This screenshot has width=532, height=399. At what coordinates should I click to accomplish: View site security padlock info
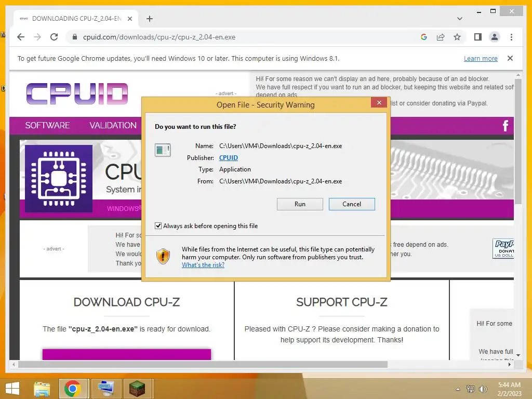pyautogui.click(x=75, y=37)
